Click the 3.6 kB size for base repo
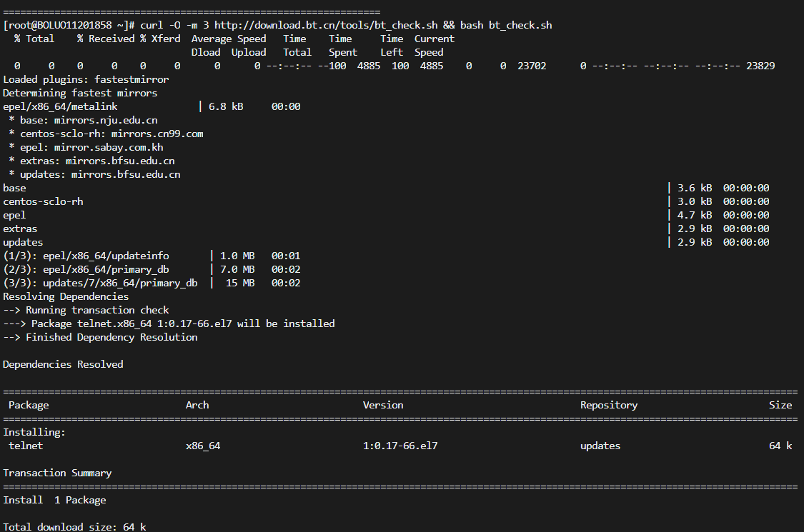 [x=694, y=188]
